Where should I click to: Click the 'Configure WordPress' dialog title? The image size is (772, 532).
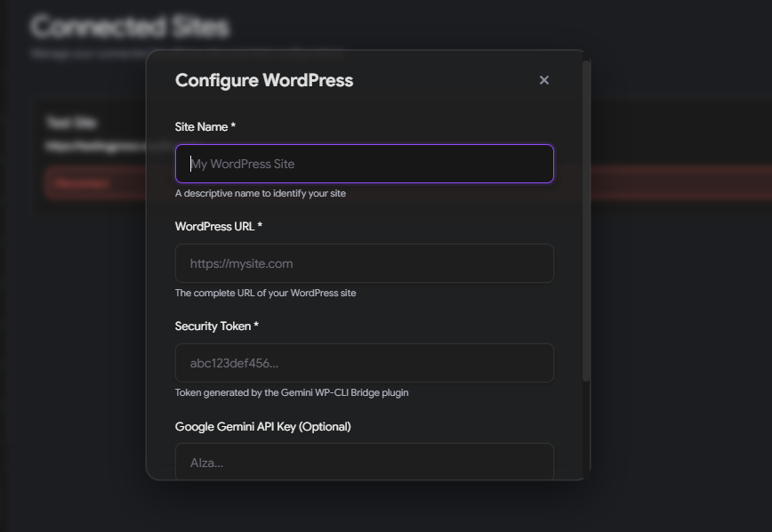(x=264, y=80)
